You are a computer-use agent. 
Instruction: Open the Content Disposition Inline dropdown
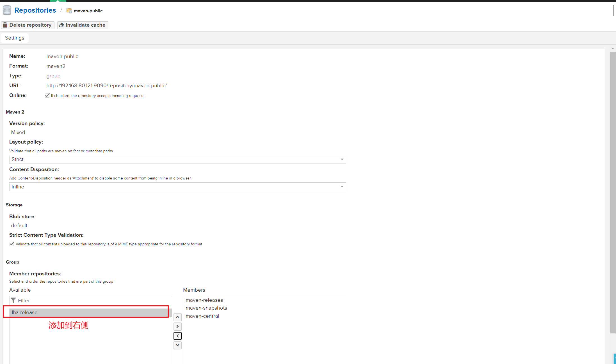pyautogui.click(x=177, y=187)
